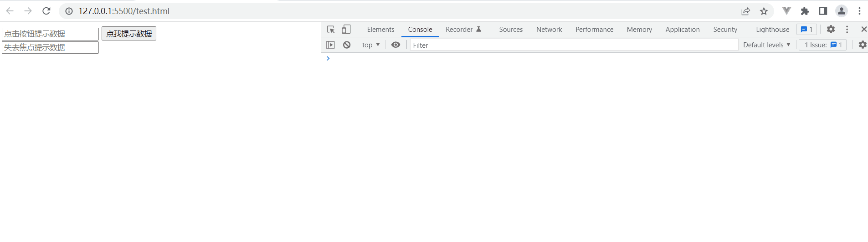Go back to the previous page
Viewport: 868px width, 242px height.
tap(10, 11)
